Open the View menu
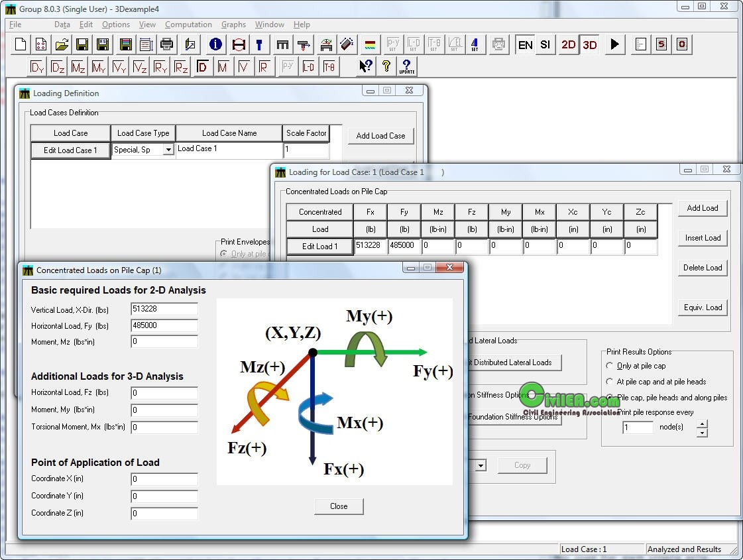This screenshot has height=560, width=743. pos(147,24)
